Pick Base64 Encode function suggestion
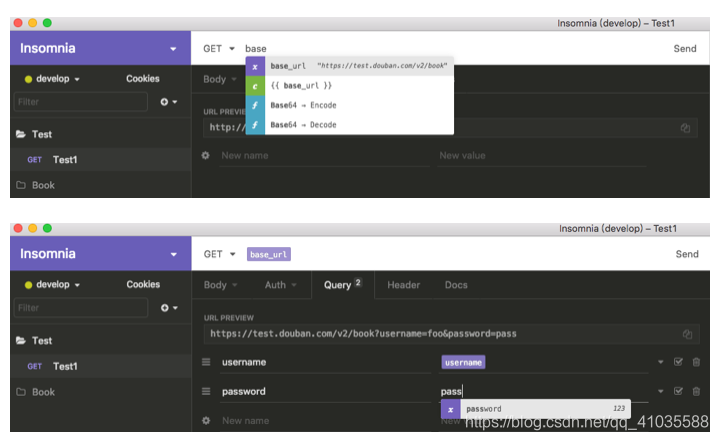The image size is (719, 441). (349, 105)
